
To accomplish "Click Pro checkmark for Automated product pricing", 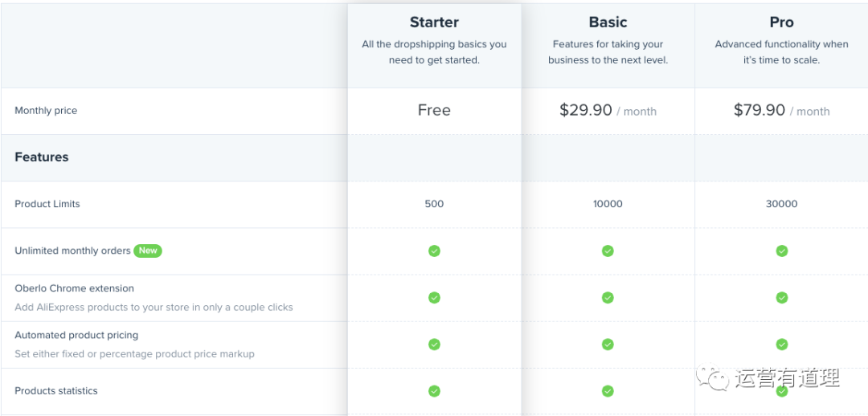I will tap(781, 344).
